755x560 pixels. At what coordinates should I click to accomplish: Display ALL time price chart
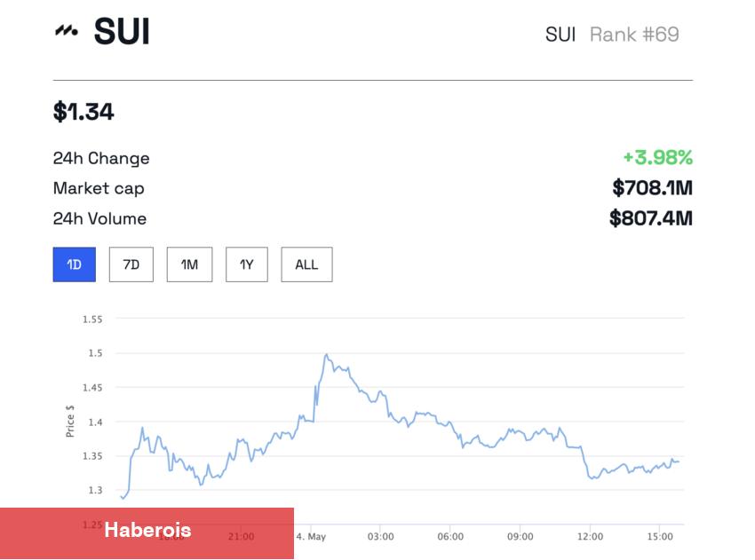point(306,264)
